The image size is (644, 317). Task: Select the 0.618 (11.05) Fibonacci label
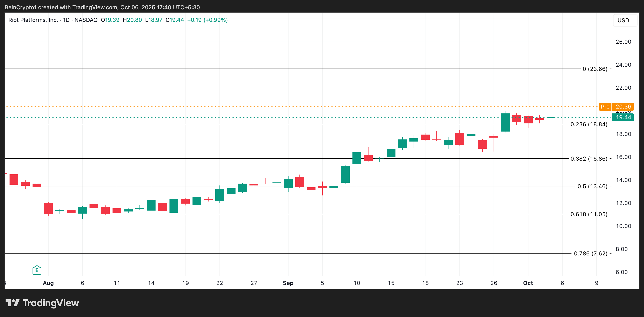tap(588, 214)
